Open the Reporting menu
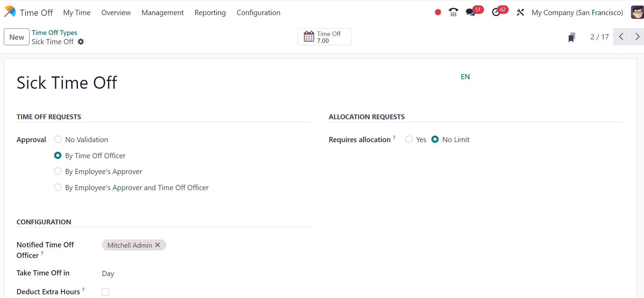Screen dimensions: 644x298 tap(210, 13)
